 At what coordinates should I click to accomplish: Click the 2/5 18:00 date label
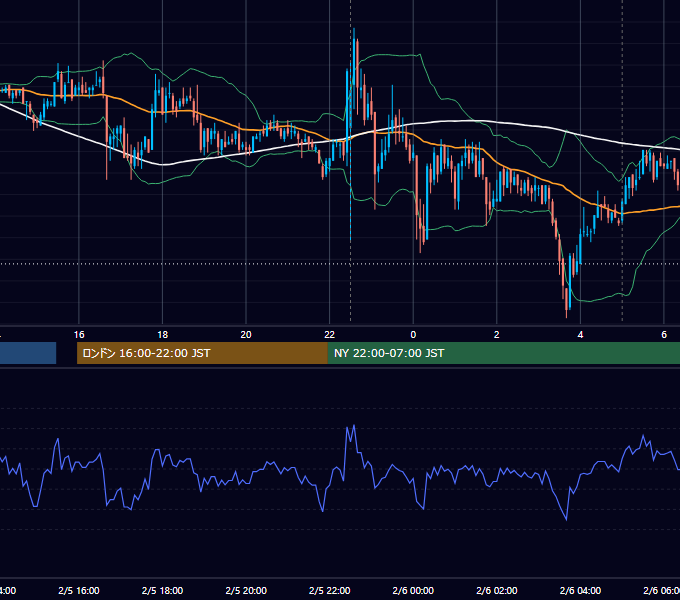coord(163,590)
